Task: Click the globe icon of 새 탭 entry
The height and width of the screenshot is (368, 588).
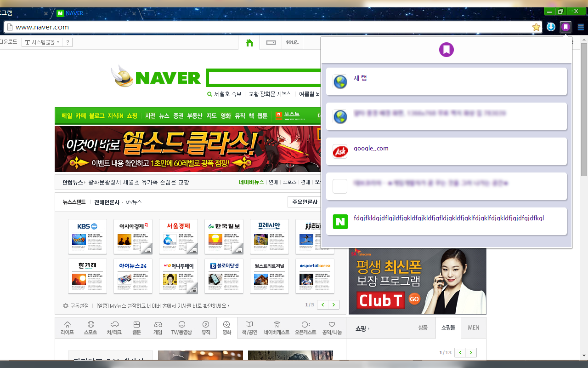Action: click(340, 82)
